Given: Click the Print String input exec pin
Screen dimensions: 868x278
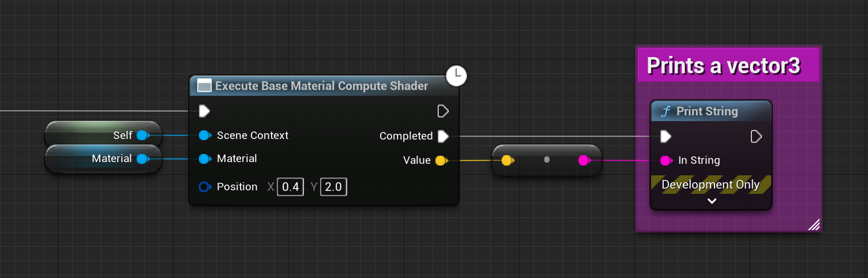Looking at the screenshot, I should (666, 137).
